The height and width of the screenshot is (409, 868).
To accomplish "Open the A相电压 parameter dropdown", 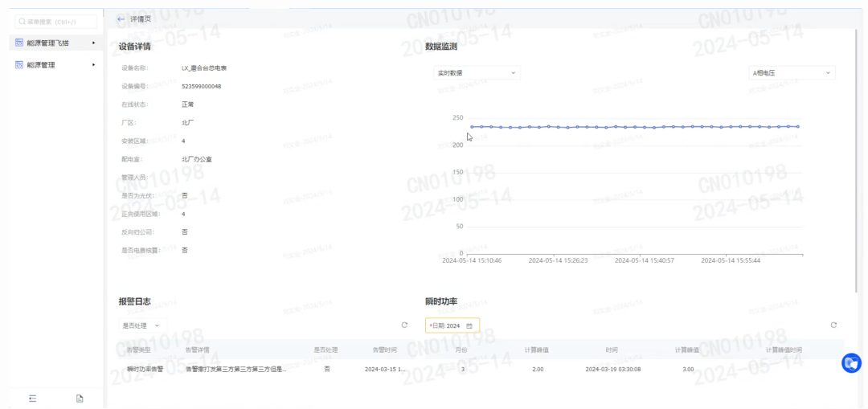I will [x=792, y=73].
